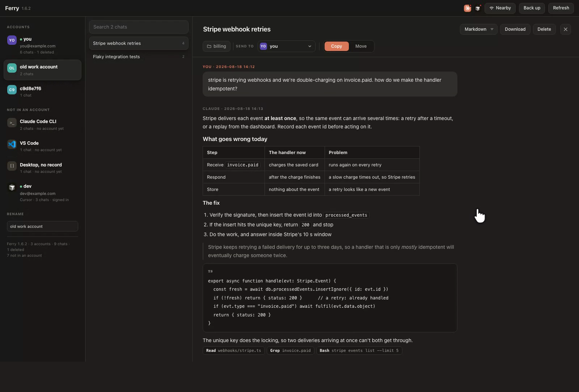Open Desktop, no record bracket icon
This screenshot has height=392, width=579.
[x=12, y=166]
